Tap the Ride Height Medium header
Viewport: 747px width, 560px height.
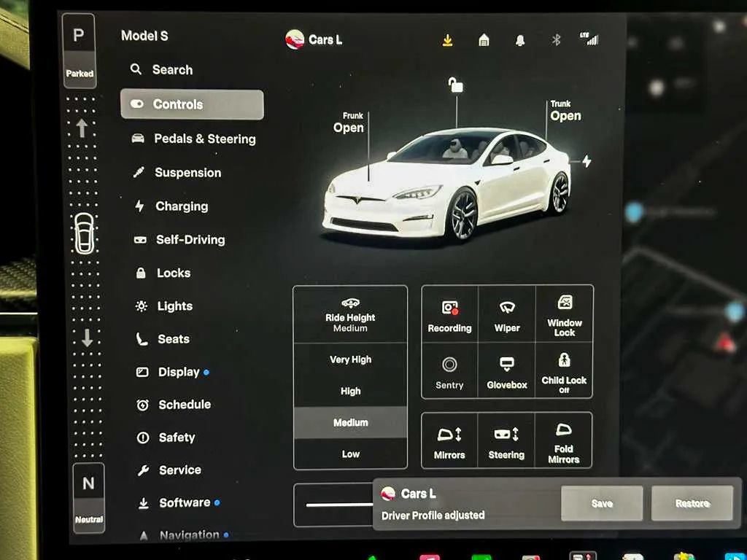click(350, 314)
